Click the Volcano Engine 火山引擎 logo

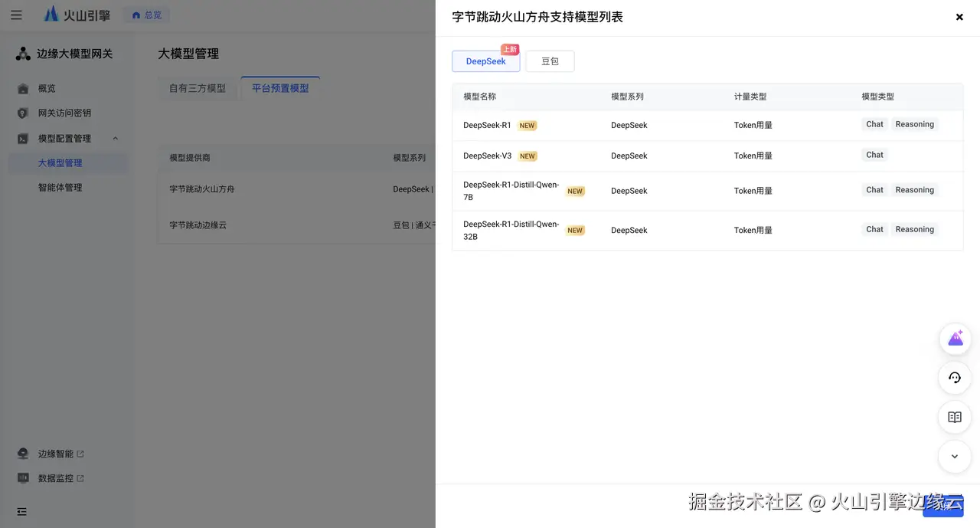tap(77, 15)
